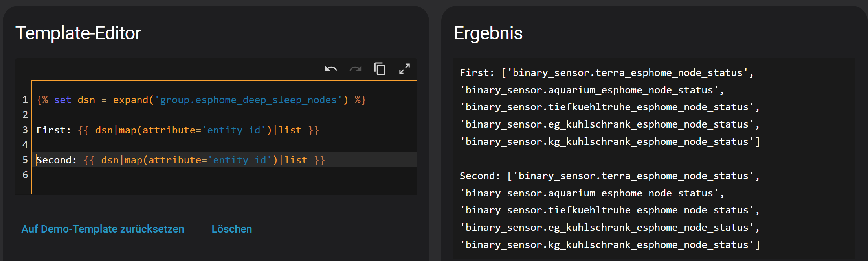This screenshot has height=261, width=868.
Task: Select line number 2 in the gutter
Action: pos(25,115)
